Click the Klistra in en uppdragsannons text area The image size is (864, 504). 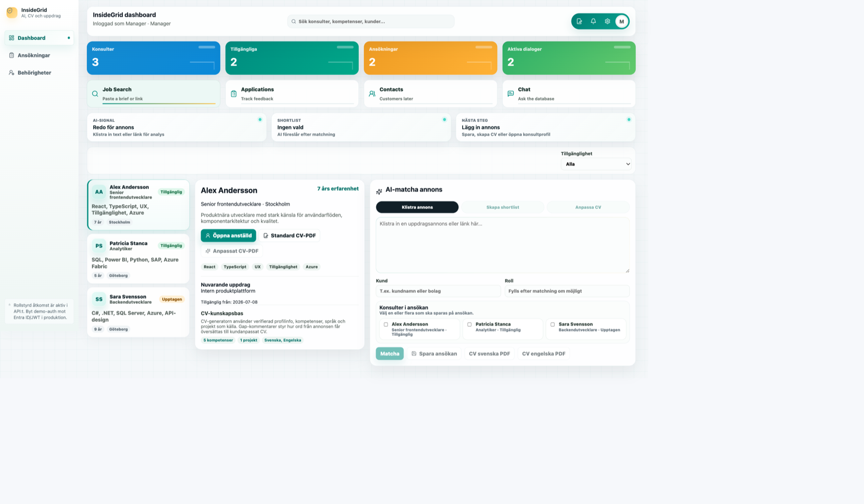503,245
